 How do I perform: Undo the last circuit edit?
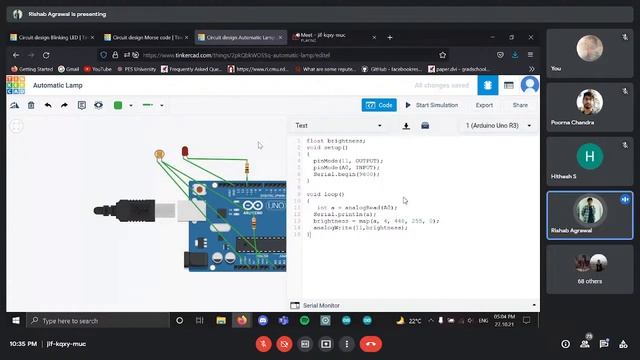click(x=48, y=105)
